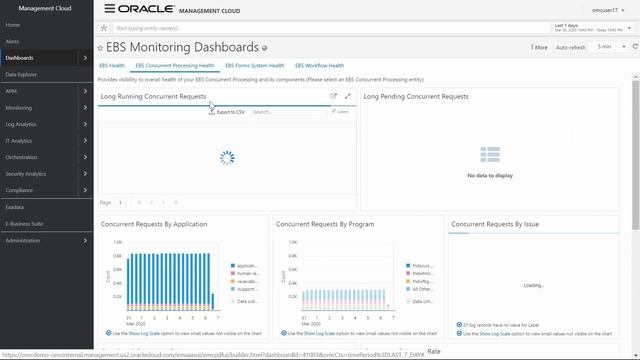Click the entity name search field
The height and width of the screenshot is (360, 640).
pos(331,28)
